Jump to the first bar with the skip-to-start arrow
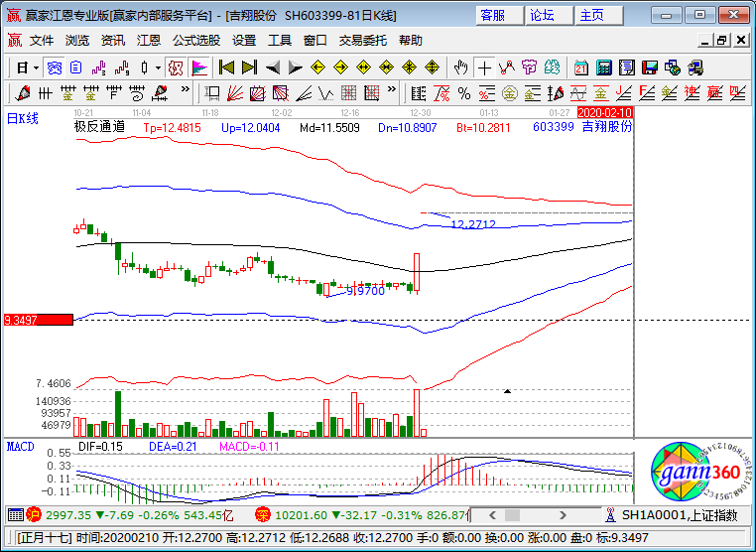 [226, 68]
